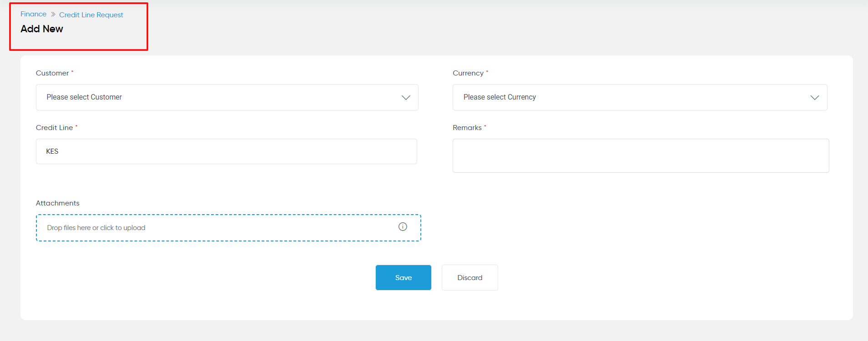Screen dimensions: 868x341
Task: Click the Save button
Action: [x=403, y=277]
